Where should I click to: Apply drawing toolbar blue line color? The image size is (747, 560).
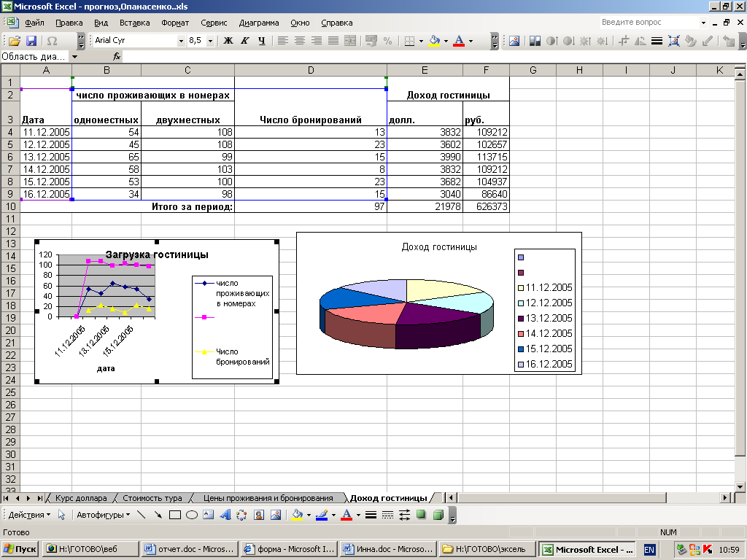tap(322, 515)
